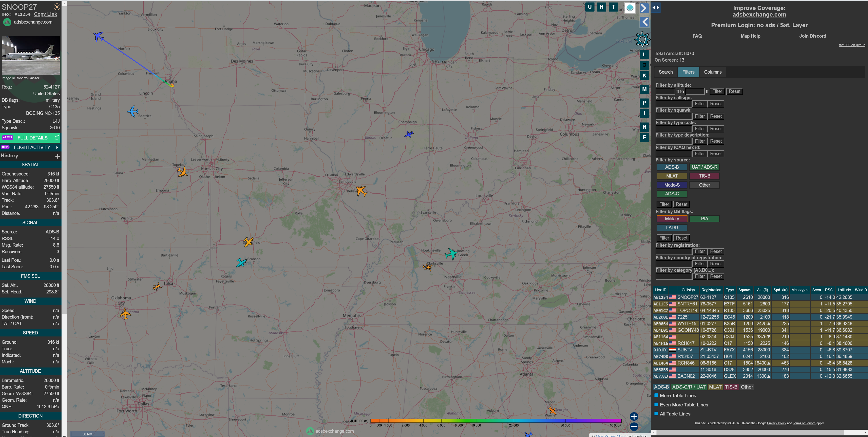Image resolution: width=868 pixels, height=437 pixels.
Task: Open Premium Login link
Action: 759,25
